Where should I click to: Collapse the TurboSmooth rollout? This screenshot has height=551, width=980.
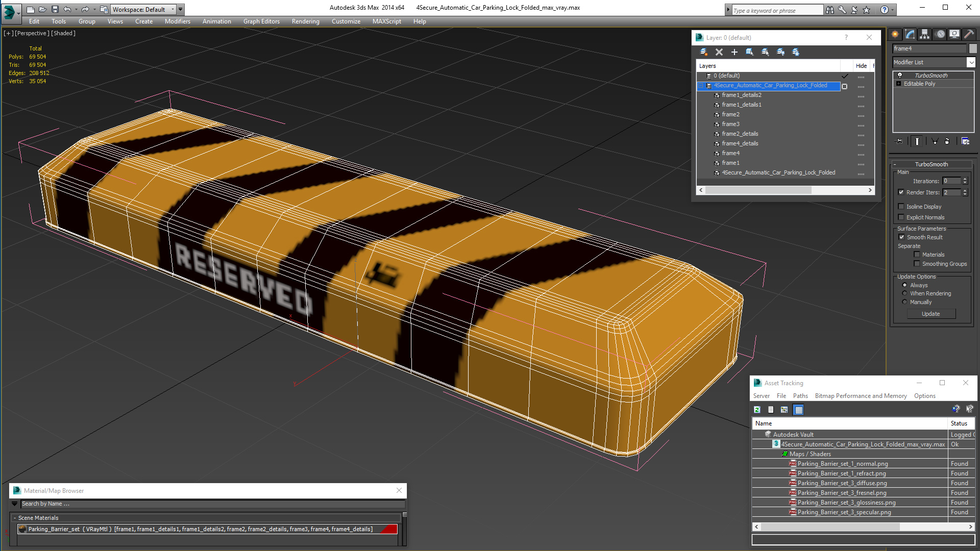(x=895, y=164)
